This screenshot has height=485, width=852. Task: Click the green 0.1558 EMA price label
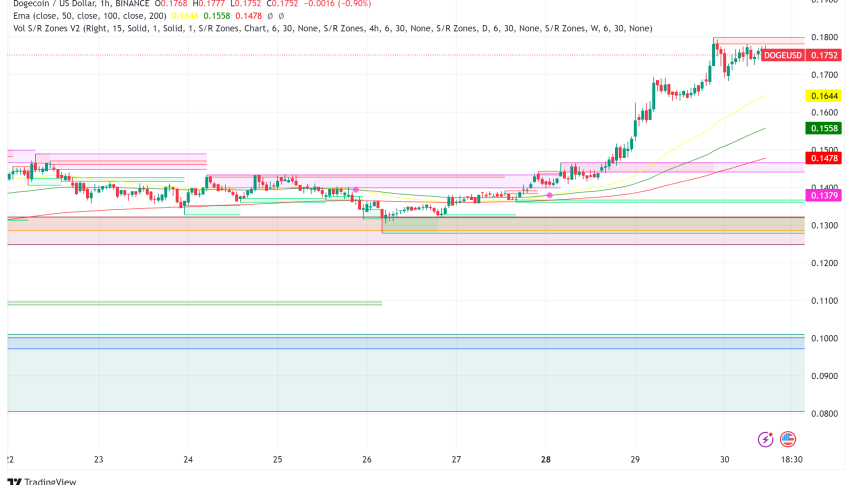point(824,128)
